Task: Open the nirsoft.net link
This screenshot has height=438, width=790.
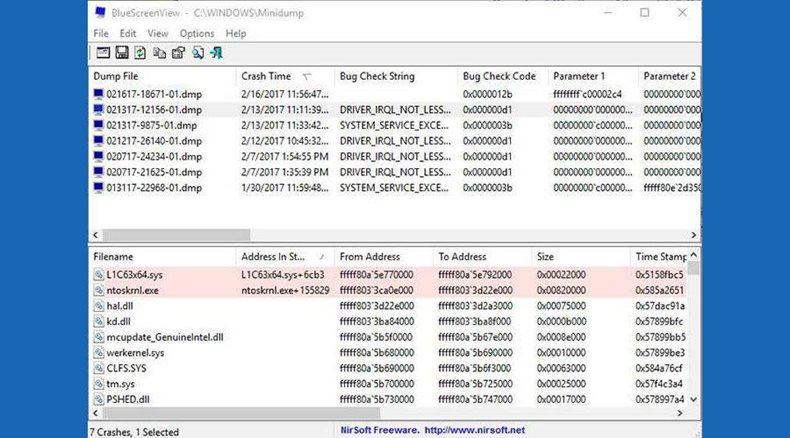Action: point(474,430)
